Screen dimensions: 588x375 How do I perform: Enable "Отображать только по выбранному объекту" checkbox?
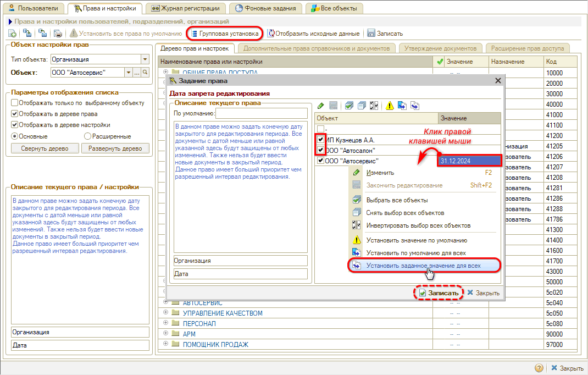15,103
